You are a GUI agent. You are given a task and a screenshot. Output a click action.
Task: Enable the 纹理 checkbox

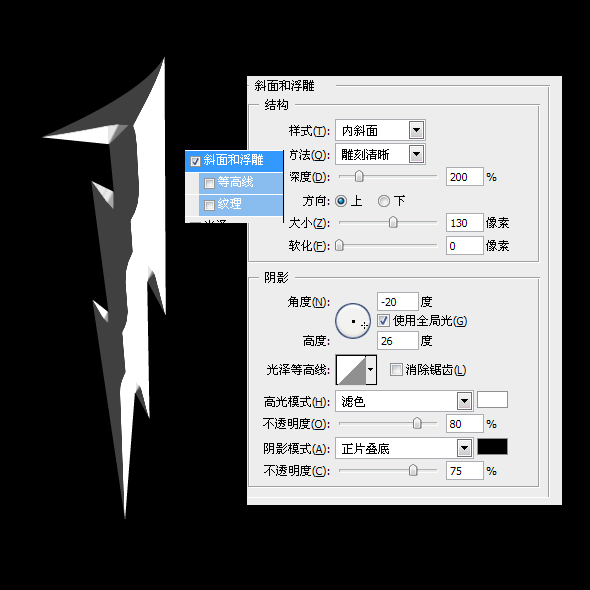coord(209,205)
